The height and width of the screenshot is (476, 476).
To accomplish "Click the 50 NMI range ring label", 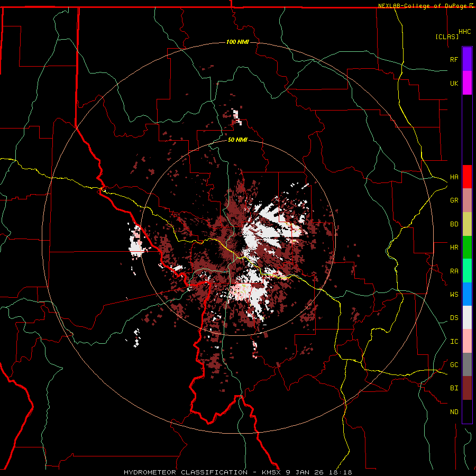I will point(237,140).
